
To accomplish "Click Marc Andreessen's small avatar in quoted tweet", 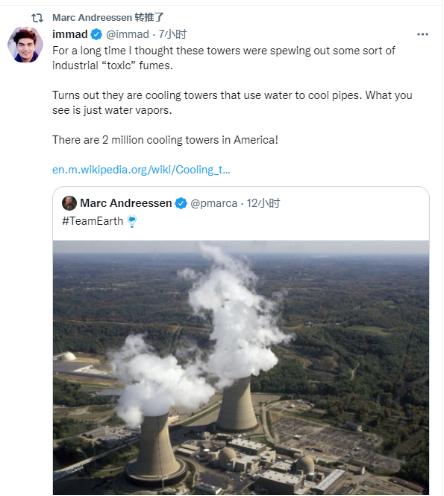I will tap(69, 203).
